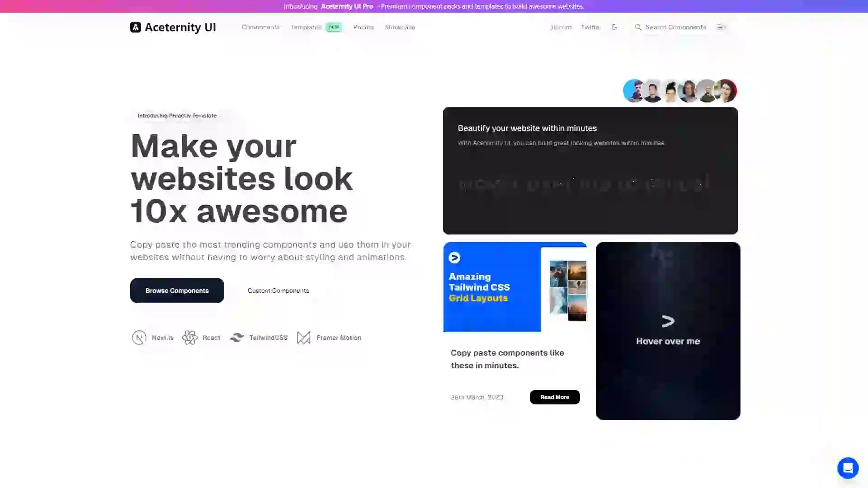Select the Pricing menu item
The image size is (868, 488).
tap(363, 27)
